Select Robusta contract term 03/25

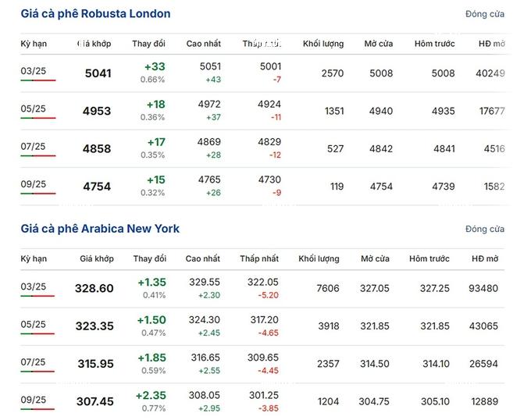[x=33, y=71]
